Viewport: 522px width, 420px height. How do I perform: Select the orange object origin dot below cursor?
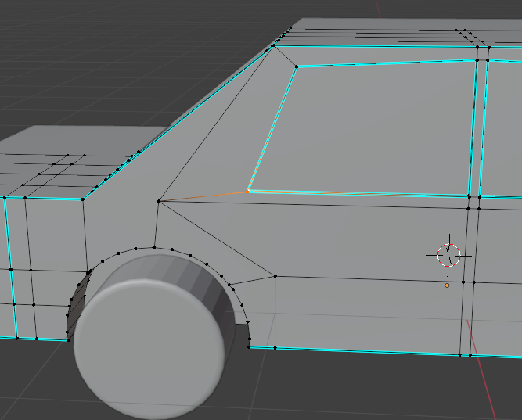(x=447, y=285)
